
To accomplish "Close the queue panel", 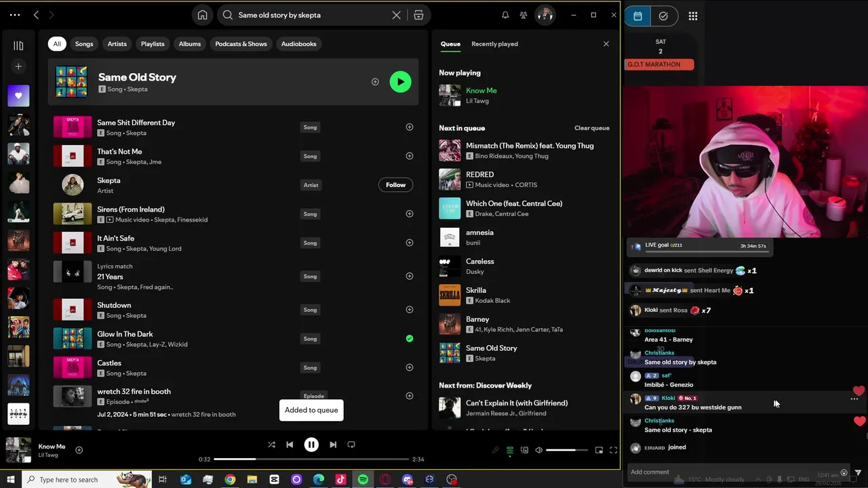I will coord(606,44).
